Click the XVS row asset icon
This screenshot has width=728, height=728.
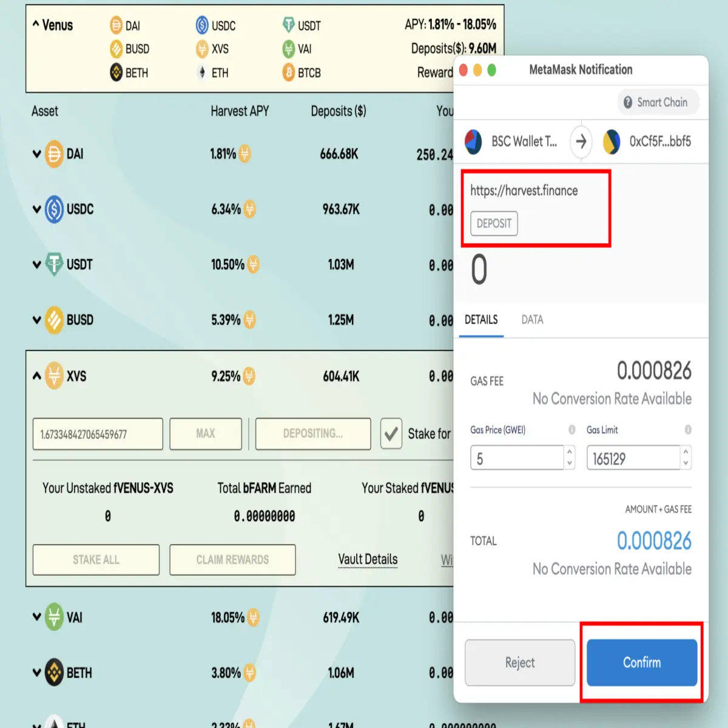(54, 376)
